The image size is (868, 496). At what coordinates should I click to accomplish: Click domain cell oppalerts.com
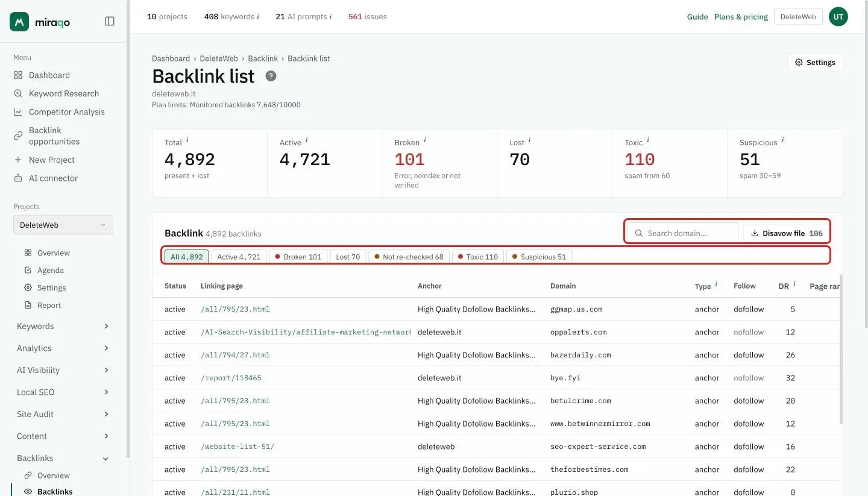coord(579,332)
